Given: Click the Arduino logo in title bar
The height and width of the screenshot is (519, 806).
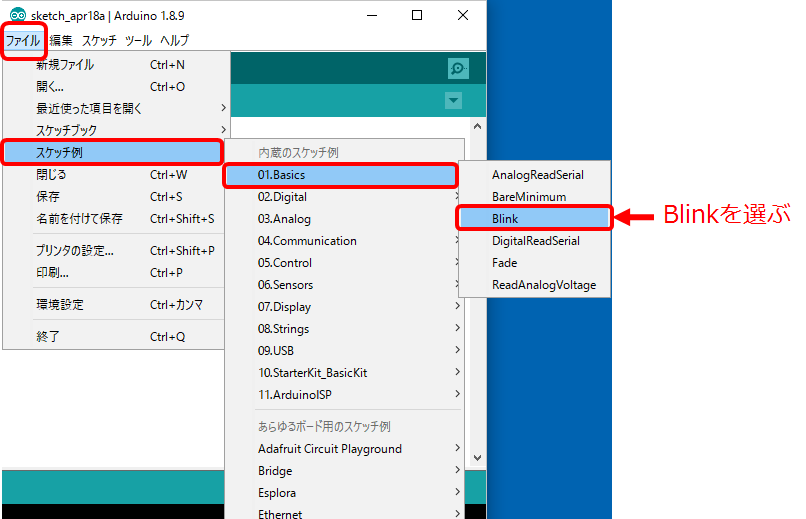Looking at the screenshot, I should pyautogui.click(x=18, y=15).
